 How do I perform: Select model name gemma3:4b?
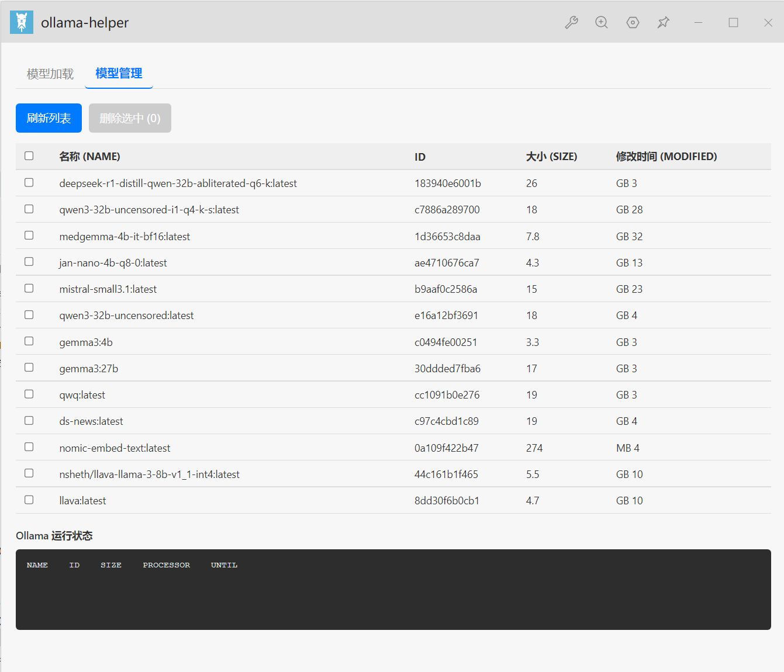[x=86, y=342]
